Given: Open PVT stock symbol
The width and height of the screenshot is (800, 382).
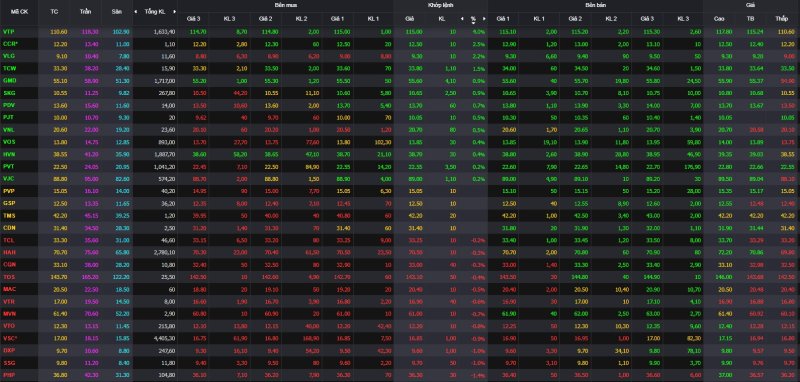Looking at the screenshot, I should tap(8, 166).
